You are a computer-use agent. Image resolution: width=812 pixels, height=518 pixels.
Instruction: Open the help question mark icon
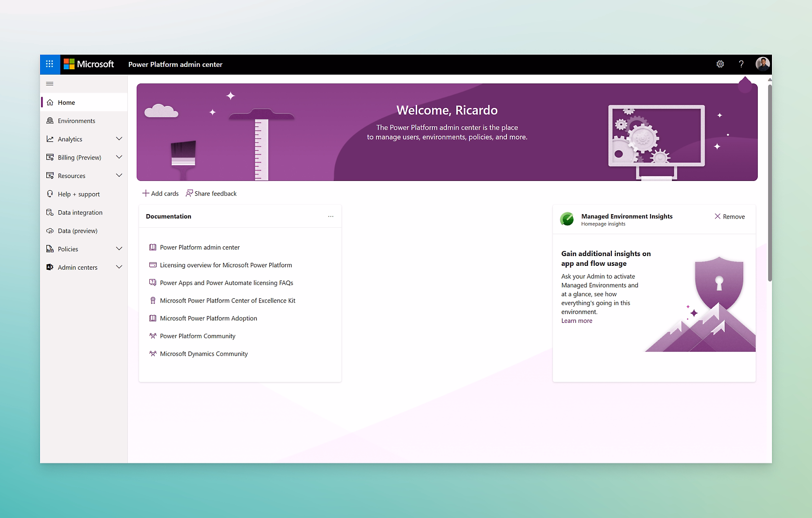click(741, 64)
